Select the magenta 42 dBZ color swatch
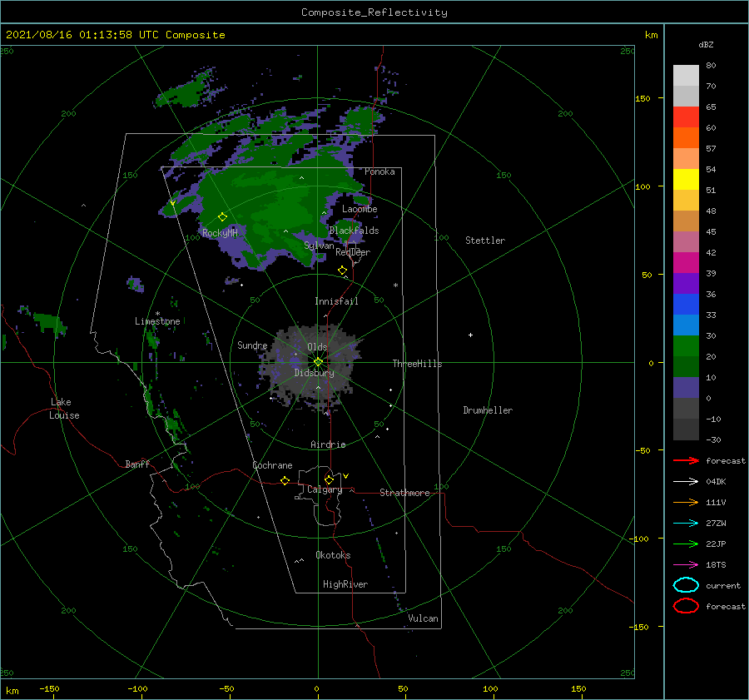Image resolution: width=749 pixels, height=700 pixels. (686, 263)
